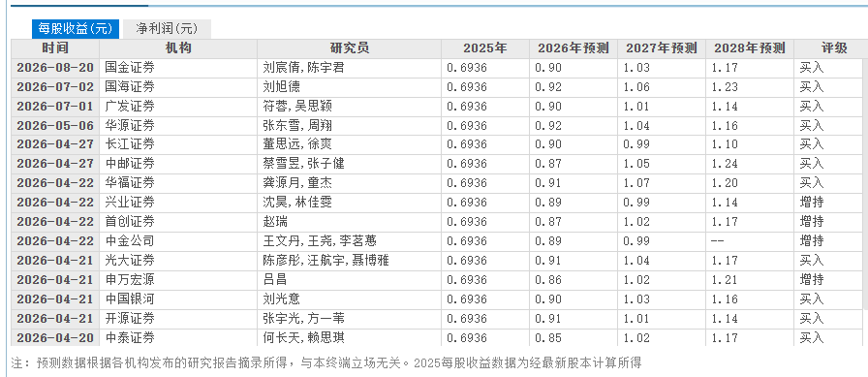Click the 2026年预测 column header
Screen dimensions: 868x377
pos(573,48)
